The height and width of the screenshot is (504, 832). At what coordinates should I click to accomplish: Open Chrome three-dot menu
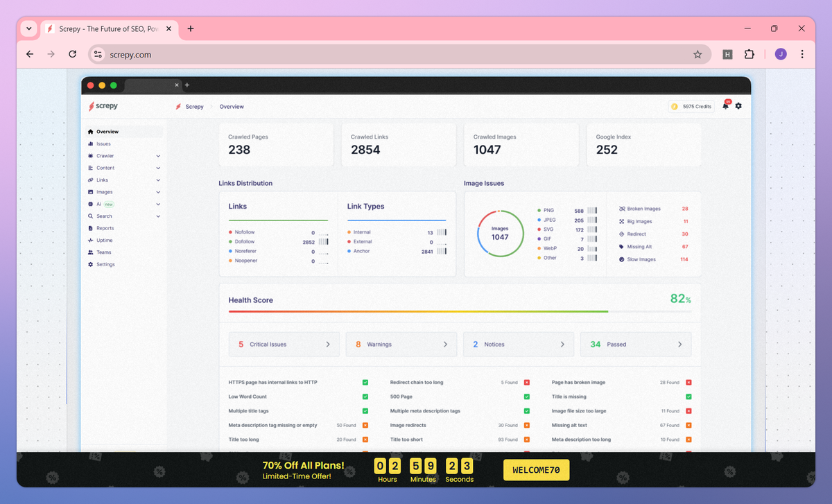pyautogui.click(x=802, y=54)
